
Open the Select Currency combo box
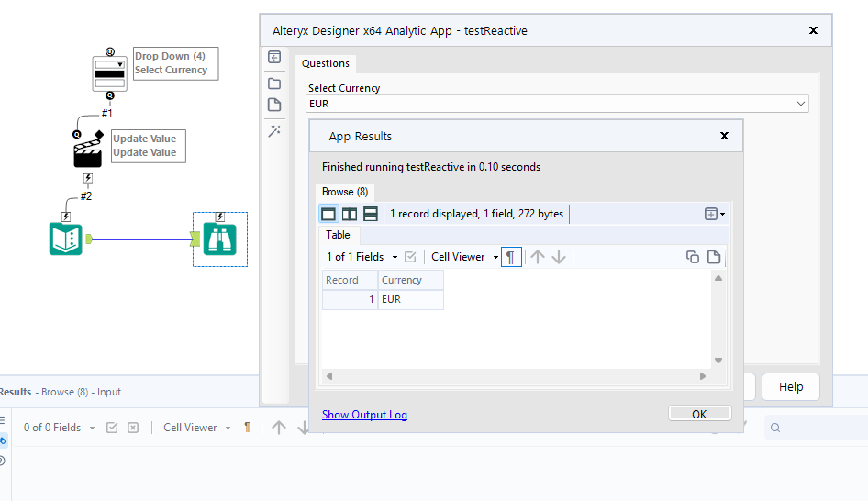[557, 104]
